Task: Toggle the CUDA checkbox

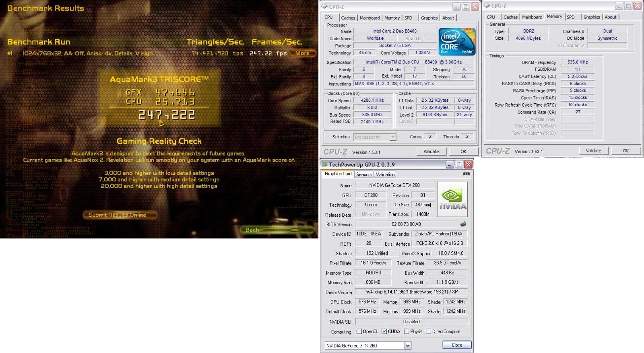Action: click(x=384, y=332)
